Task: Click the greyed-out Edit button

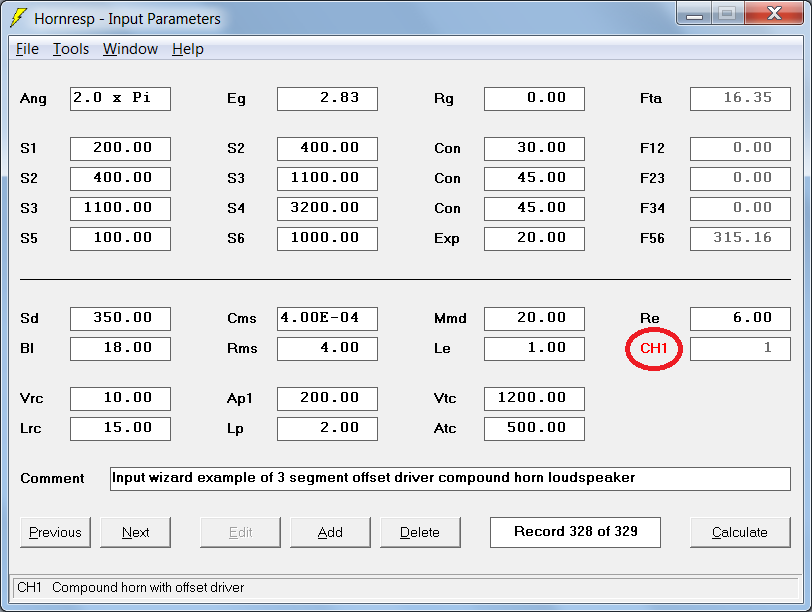Action: (240, 532)
